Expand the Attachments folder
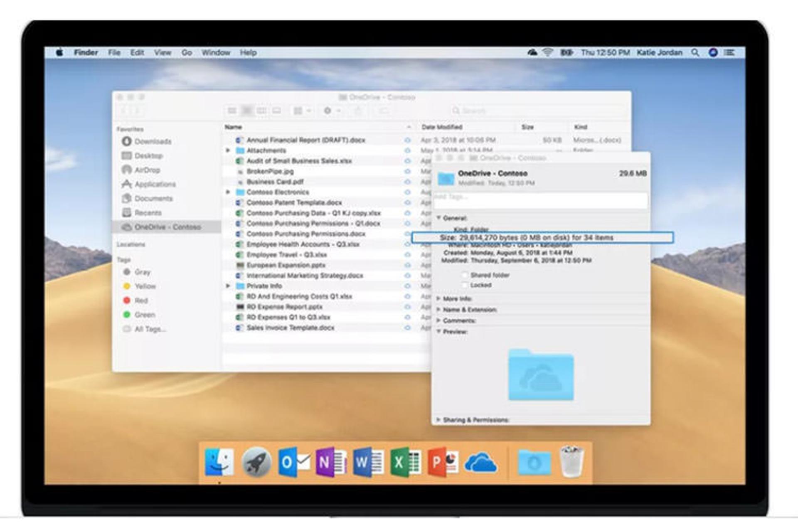This screenshot has height=532, width=798. tap(228, 150)
